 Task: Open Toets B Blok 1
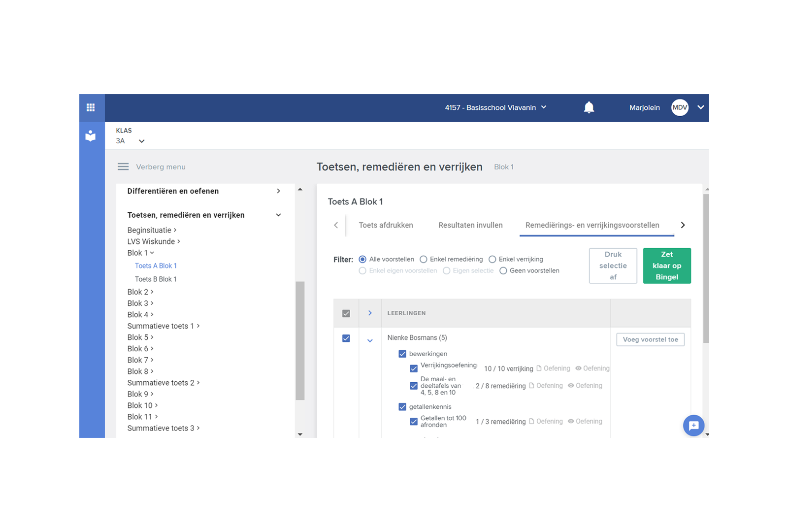pos(156,279)
